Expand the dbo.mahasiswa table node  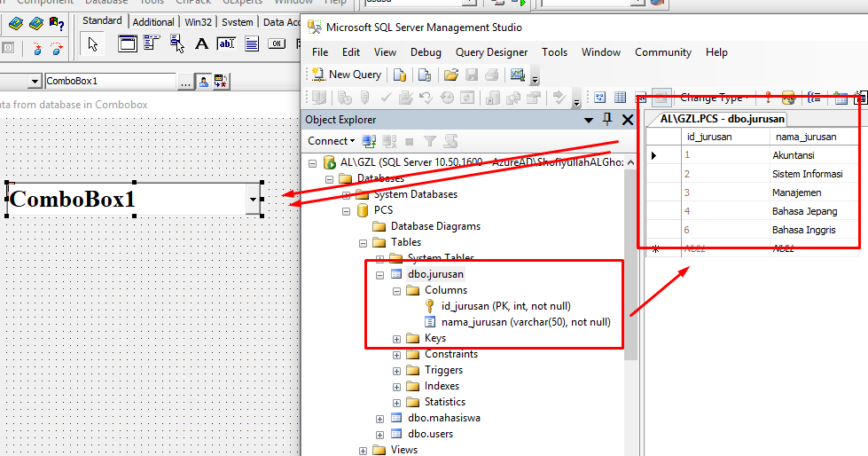pyautogui.click(x=379, y=419)
